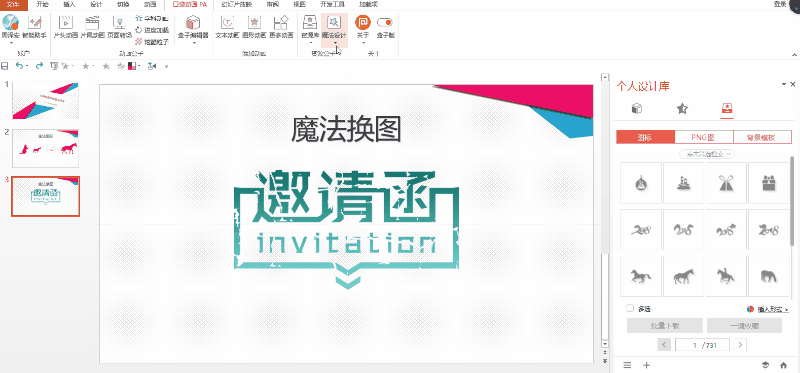The height and width of the screenshot is (373, 800).
Task: Click the 批量下载 batch download button
Action: tap(665, 326)
